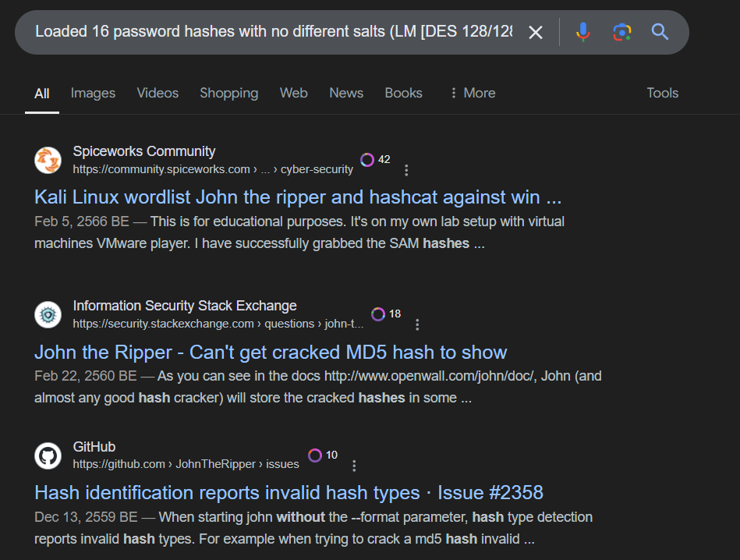Open three-dot menu for GitHub result
The image size is (740, 560).
click(354, 466)
